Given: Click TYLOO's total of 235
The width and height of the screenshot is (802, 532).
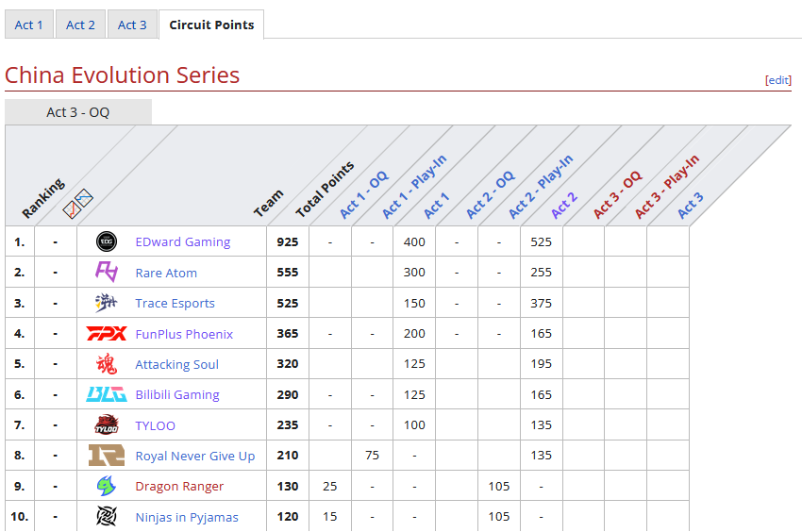Looking at the screenshot, I should click(288, 425).
